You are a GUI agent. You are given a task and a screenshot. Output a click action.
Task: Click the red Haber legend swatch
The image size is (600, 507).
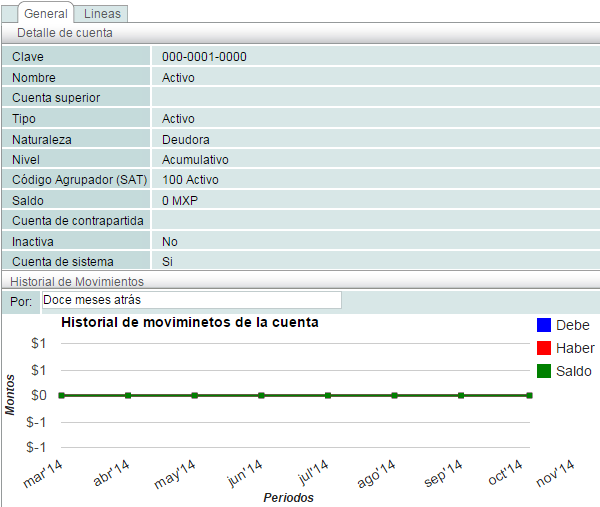click(544, 348)
